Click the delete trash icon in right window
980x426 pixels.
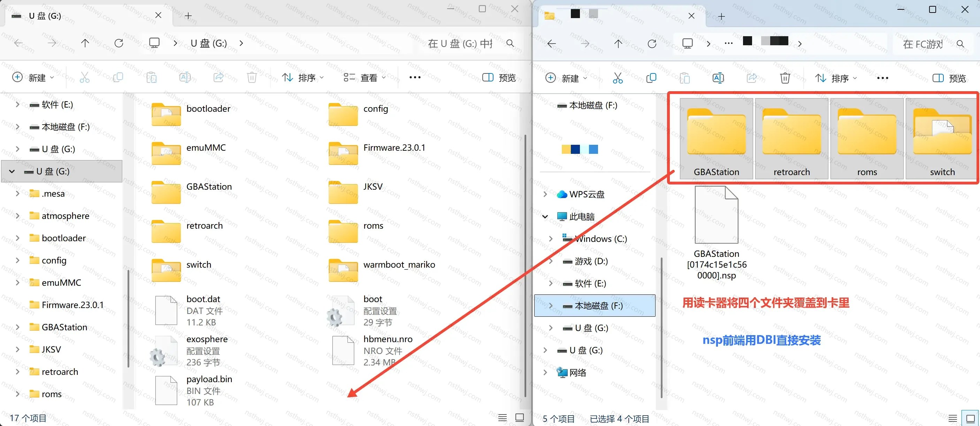pyautogui.click(x=785, y=78)
